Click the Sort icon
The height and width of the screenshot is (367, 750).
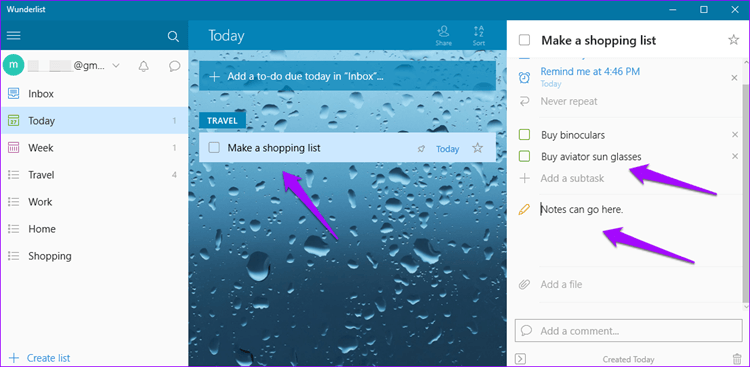coord(479,35)
